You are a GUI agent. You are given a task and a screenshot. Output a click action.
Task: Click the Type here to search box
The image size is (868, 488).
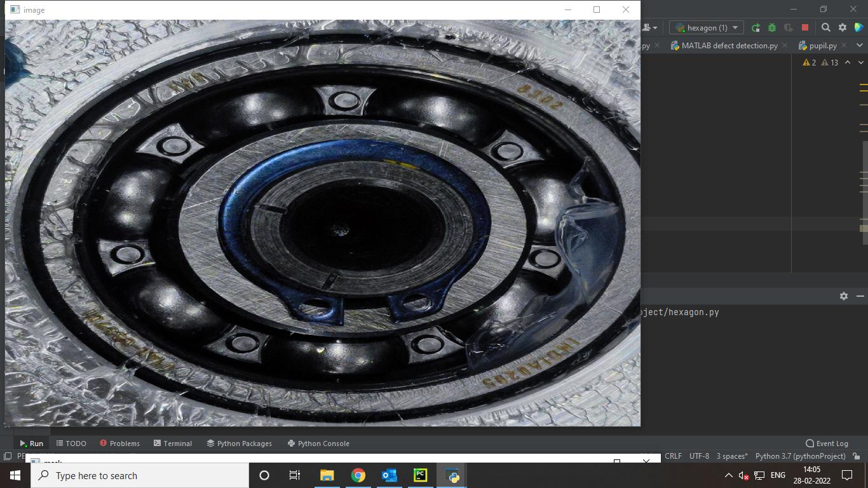pos(140,475)
